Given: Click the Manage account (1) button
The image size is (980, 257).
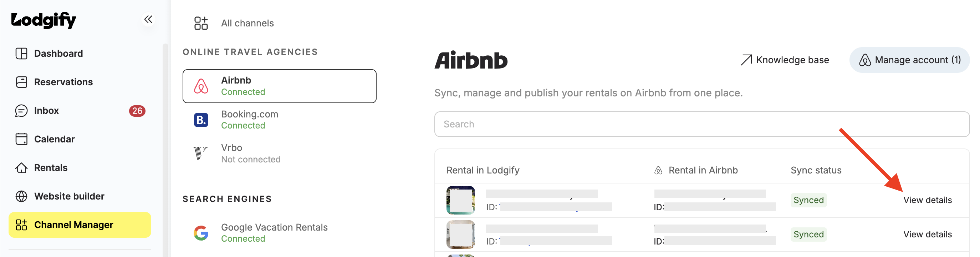Looking at the screenshot, I should 910,60.
